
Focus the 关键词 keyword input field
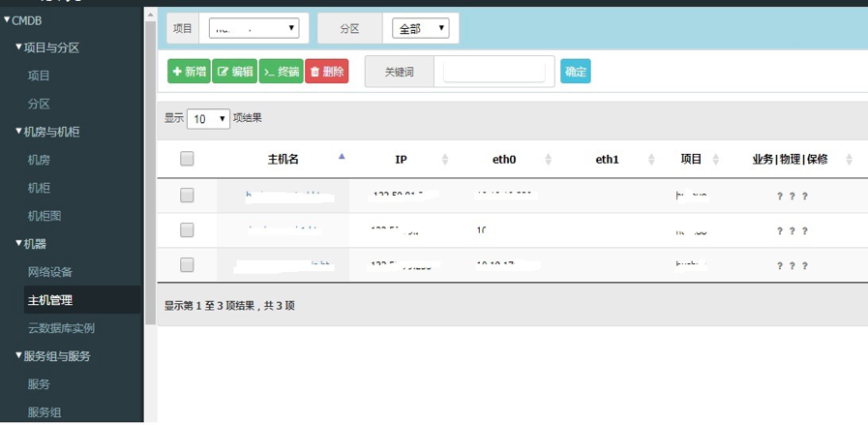494,72
